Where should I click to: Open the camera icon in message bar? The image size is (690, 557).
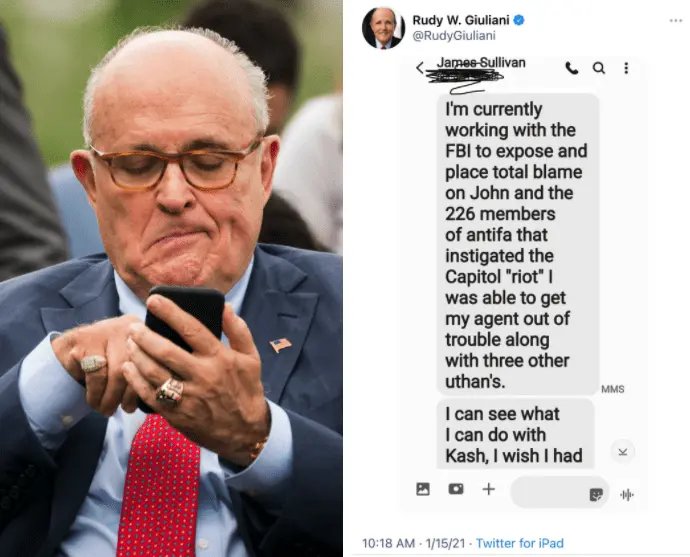click(x=456, y=489)
